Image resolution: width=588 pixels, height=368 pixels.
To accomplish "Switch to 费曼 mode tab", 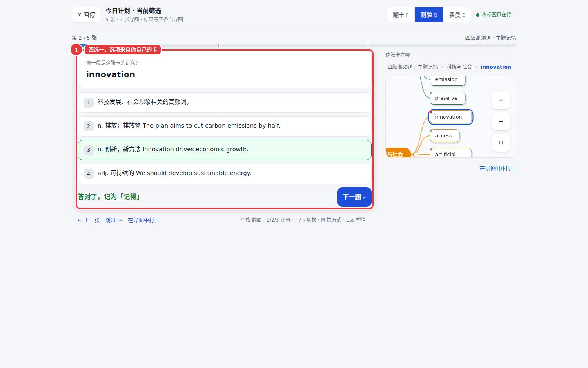I will click(457, 15).
